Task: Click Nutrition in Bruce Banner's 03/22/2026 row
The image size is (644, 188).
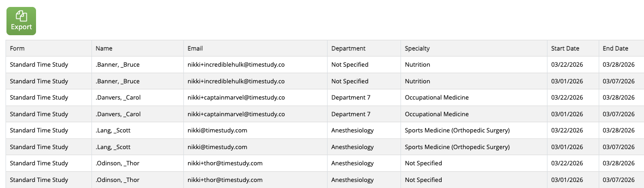Action: (417, 65)
